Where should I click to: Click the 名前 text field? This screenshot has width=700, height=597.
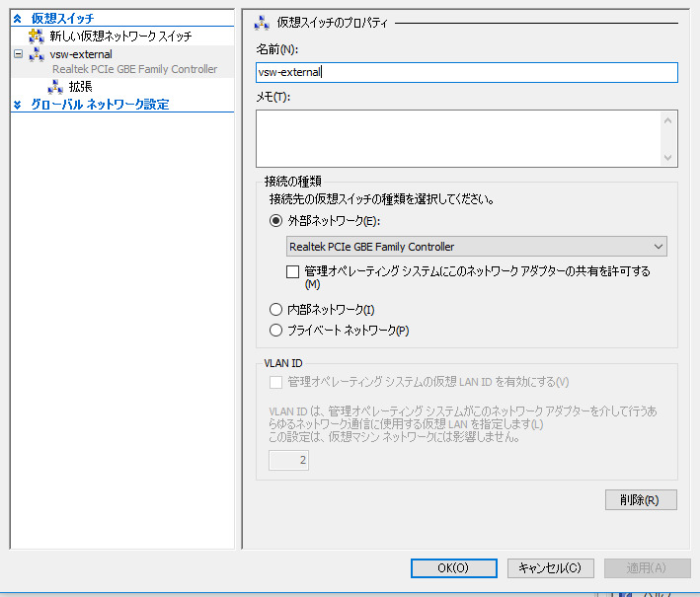coord(466,72)
